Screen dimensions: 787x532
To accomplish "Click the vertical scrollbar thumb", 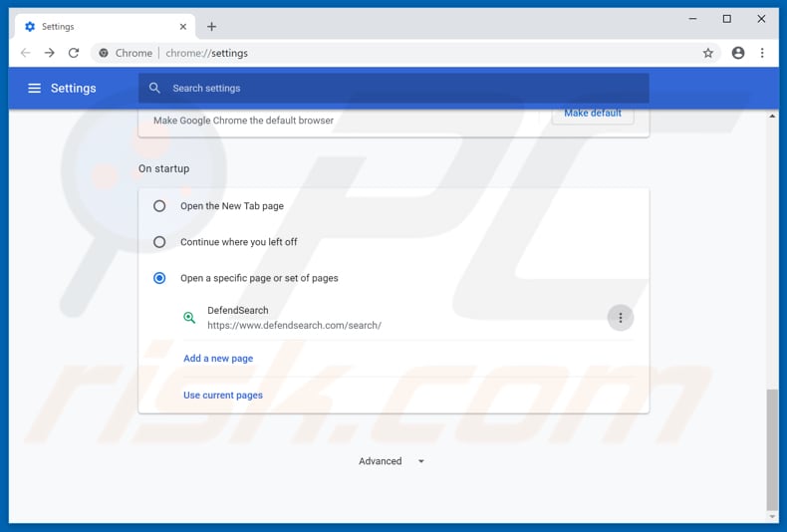I will [x=772, y=449].
